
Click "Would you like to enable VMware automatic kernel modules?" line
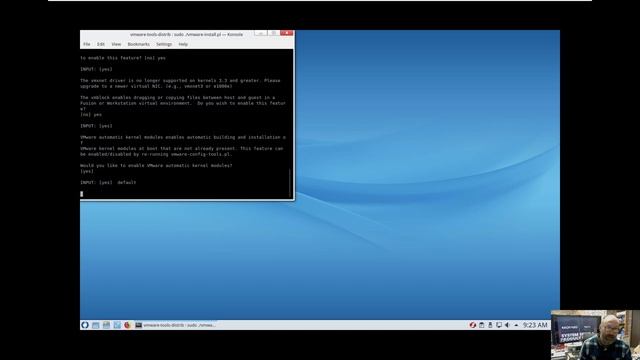click(x=156, y=165)
